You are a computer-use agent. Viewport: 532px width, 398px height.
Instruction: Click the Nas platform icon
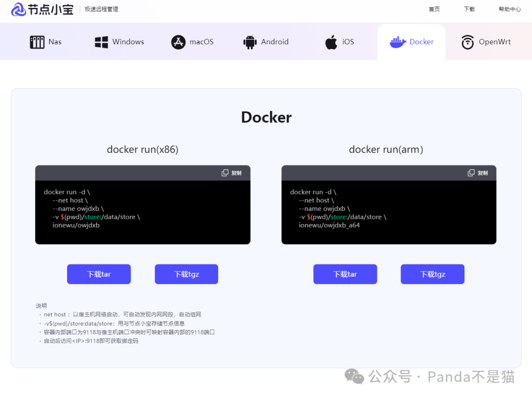[x=37, y=42]
